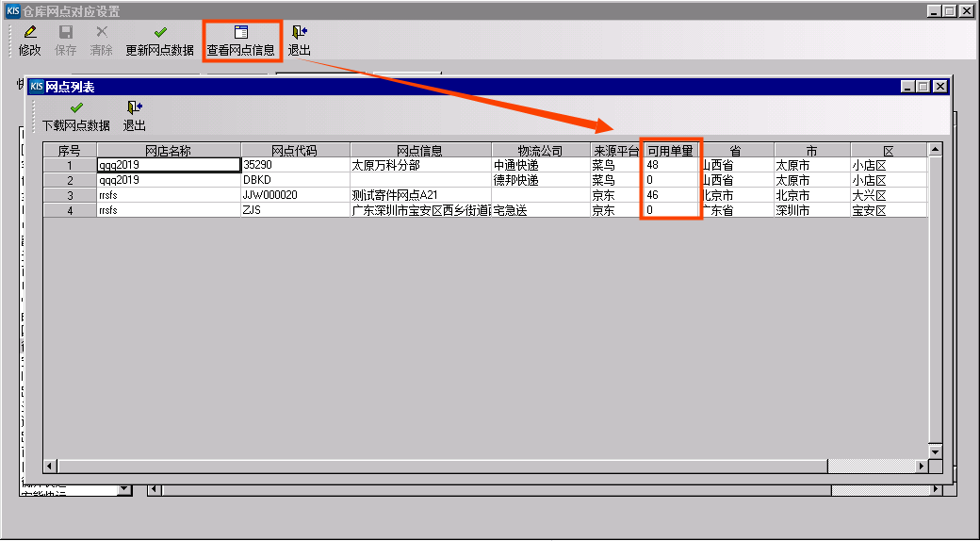The height and width of the screenshot is (541, 980).
Task: Click 菜鸟 cell in row 1
Action: tap(616, 165)
